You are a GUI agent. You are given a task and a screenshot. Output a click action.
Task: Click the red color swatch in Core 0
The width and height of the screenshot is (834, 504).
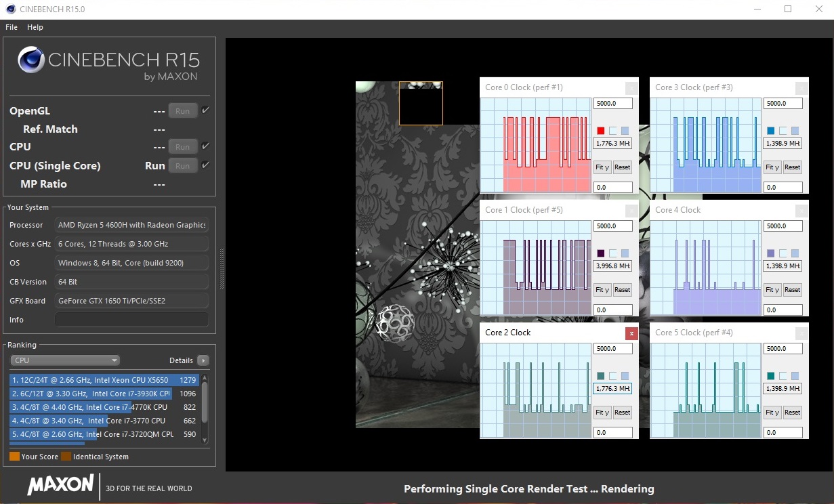point(600,131)
